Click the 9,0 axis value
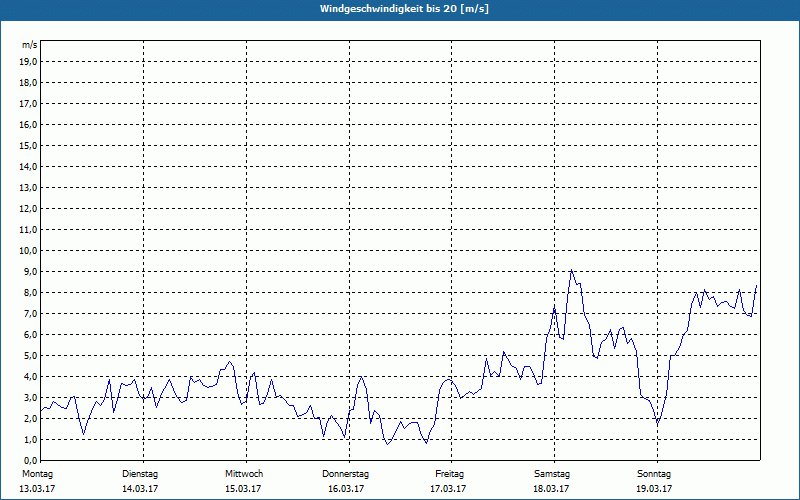 pos(29,271)
